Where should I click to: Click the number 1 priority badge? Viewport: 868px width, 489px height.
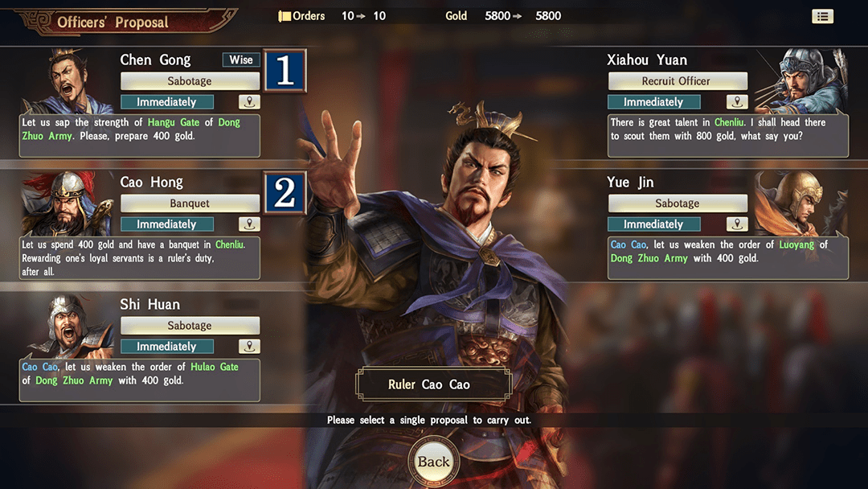[285, 71]
